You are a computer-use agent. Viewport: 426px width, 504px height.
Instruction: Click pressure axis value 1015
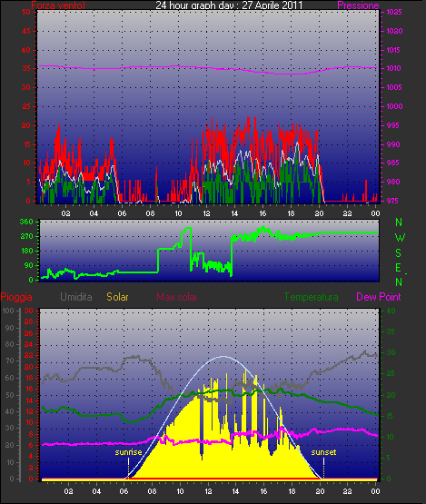click(394, 50)
